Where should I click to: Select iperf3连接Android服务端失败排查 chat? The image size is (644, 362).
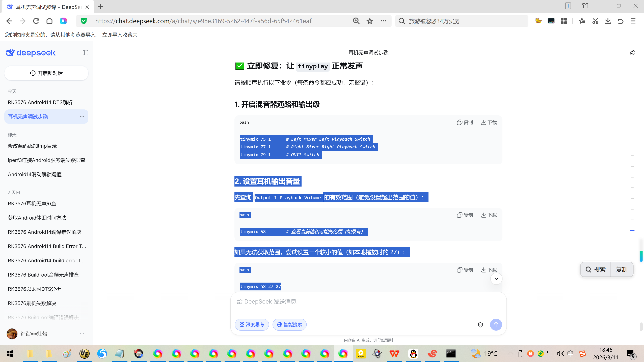46,160
